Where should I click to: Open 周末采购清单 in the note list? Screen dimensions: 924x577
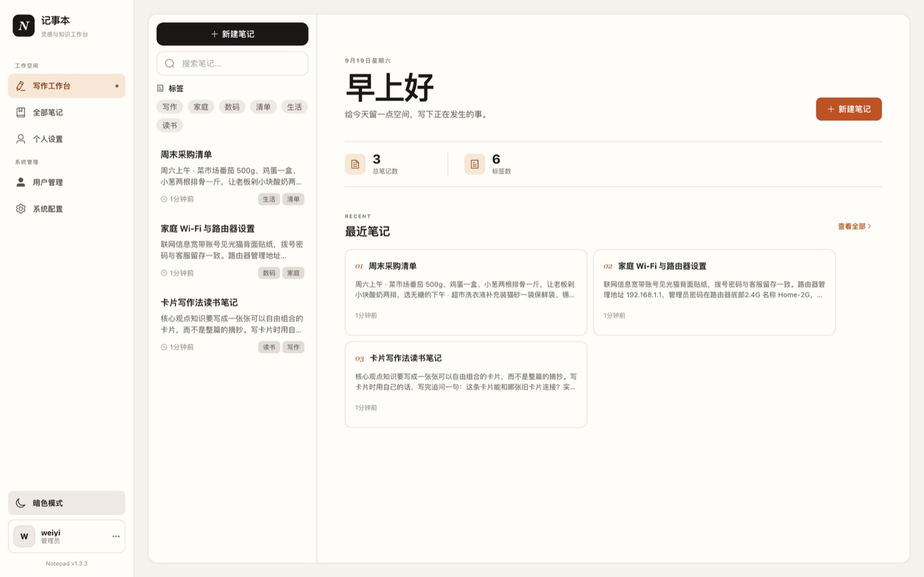tap(232, 176)
